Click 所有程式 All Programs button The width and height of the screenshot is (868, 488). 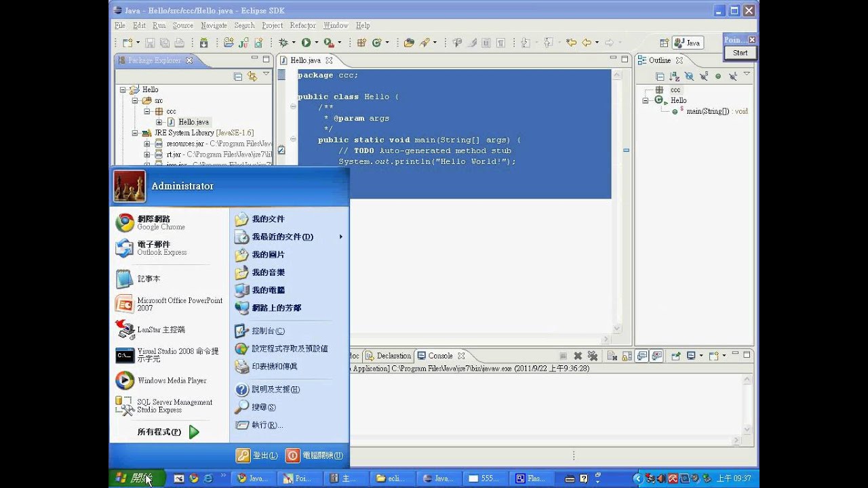coord(168,432)
